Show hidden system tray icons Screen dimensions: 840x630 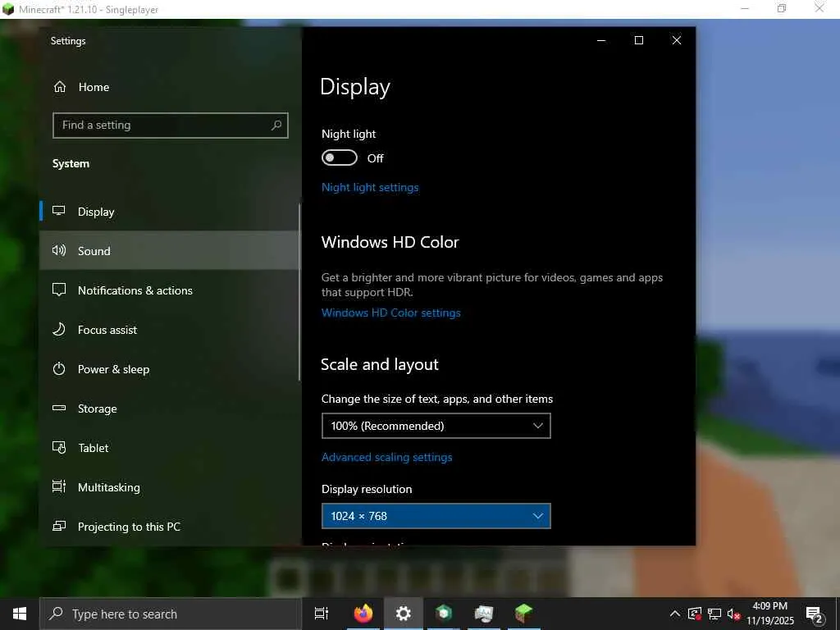tap(675, 614)
